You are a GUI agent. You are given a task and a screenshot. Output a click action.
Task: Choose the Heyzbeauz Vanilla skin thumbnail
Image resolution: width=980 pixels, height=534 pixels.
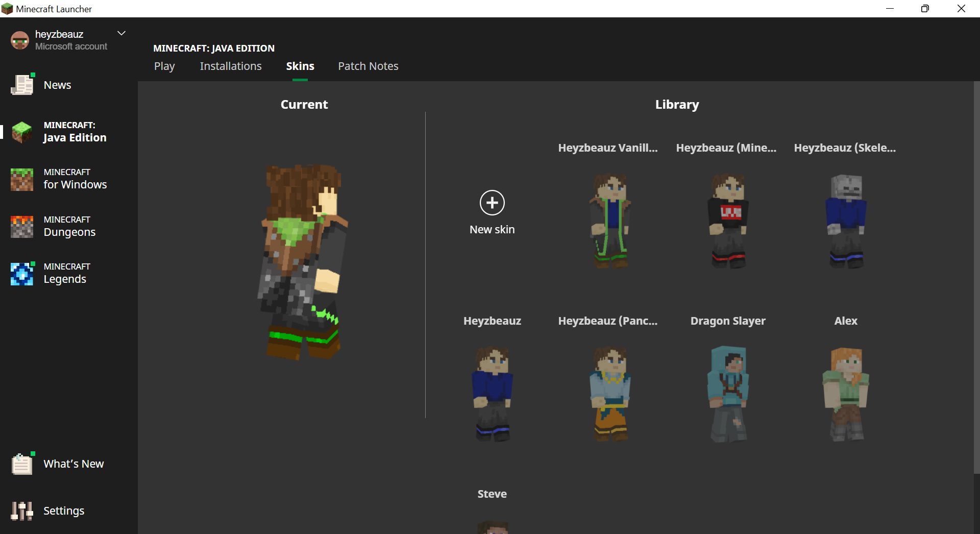tap(610, 221)
